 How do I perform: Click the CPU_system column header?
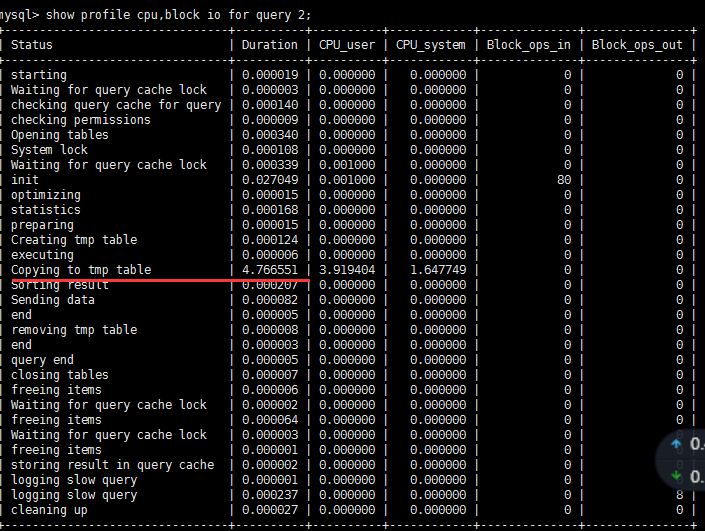[431, 45]
